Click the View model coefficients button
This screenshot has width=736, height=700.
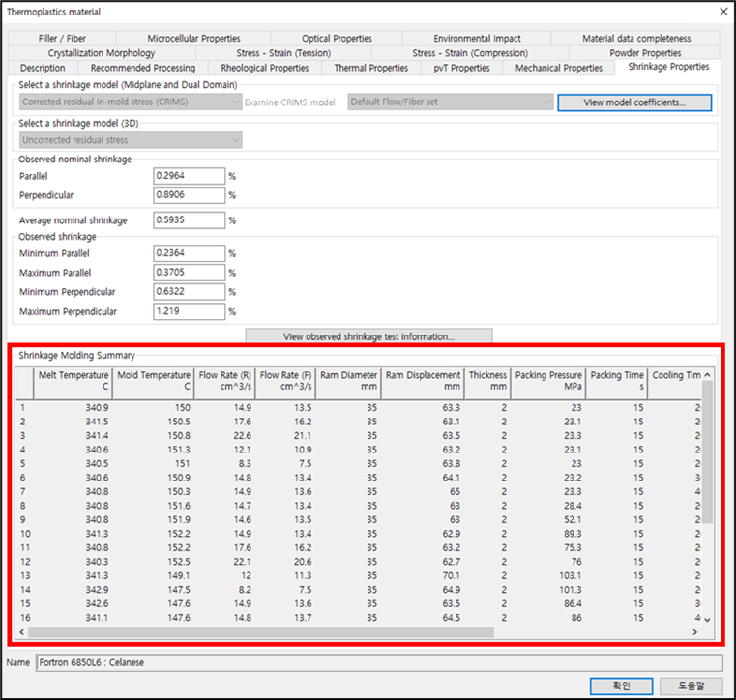[633, 102]
